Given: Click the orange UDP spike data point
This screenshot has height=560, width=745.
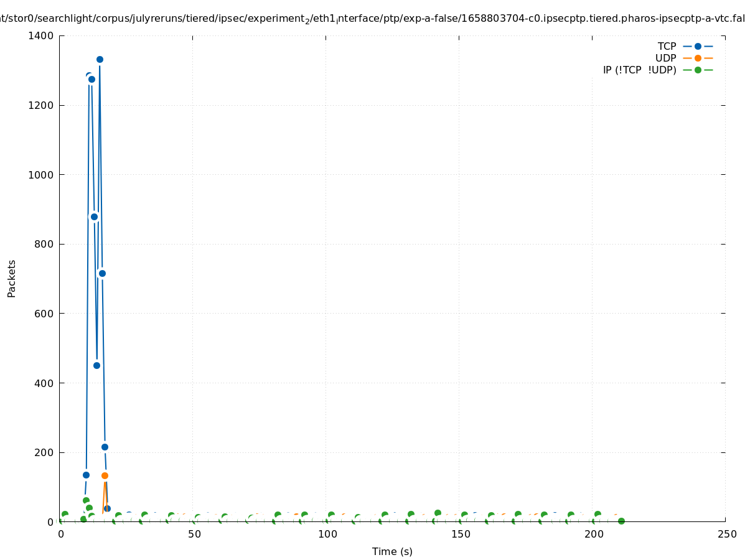Looking at the screenshot, I should point(105,475).
